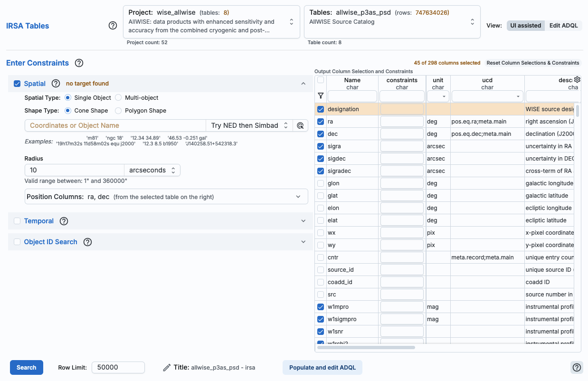
Task: Open the ucd column filter dropdown
Action: click(487, 96)
